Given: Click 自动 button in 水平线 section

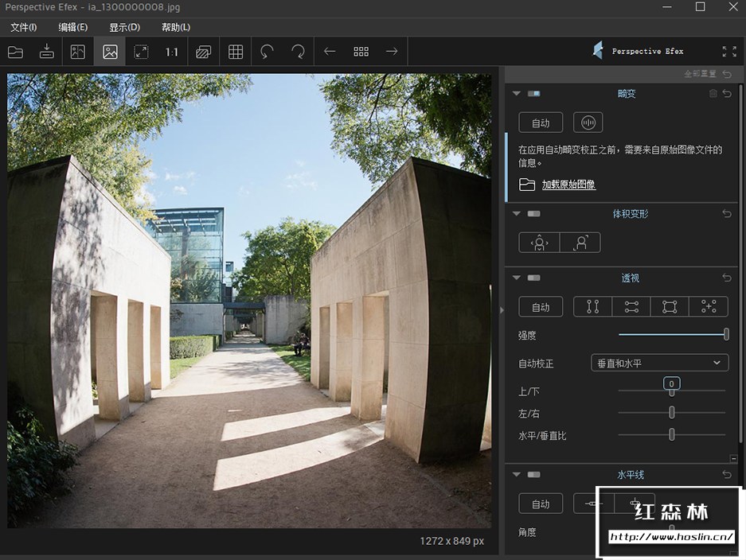Looking at the screenshot, I should pyautogui.click(x=541, y=504).
